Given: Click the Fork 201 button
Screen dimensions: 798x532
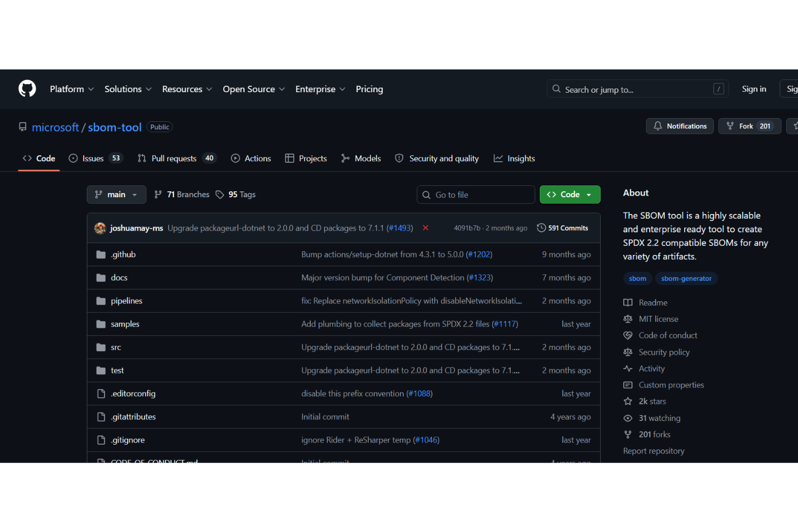Looking at the screenshot, I should (x=749, y=126).
